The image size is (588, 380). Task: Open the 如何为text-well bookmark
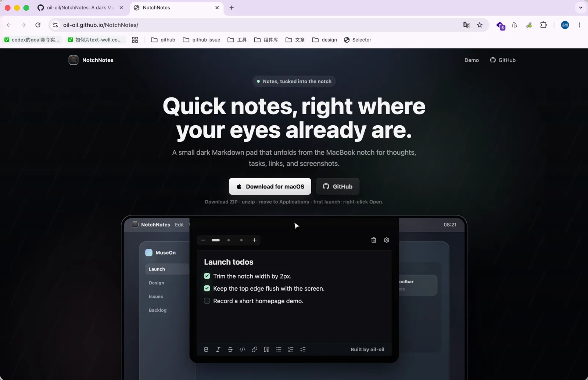[95, 40]
